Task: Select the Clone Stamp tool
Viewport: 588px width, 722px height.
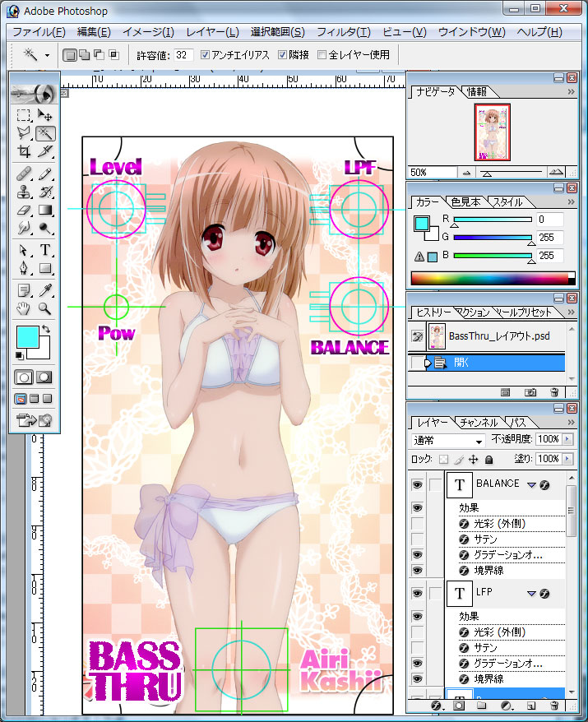Action: tap(24, 192)
